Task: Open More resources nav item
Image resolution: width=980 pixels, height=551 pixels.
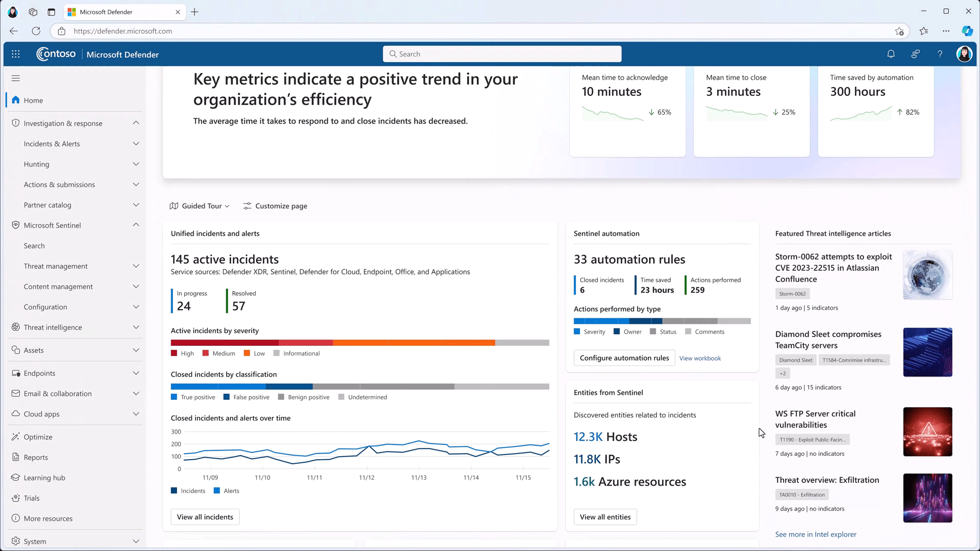Action: pos(76,518)
